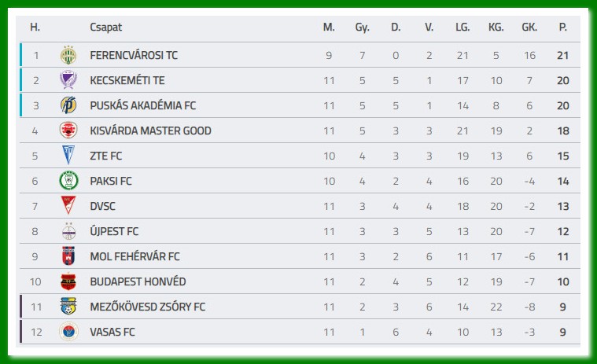Sort table by the P. points column header

pos(562,27)
